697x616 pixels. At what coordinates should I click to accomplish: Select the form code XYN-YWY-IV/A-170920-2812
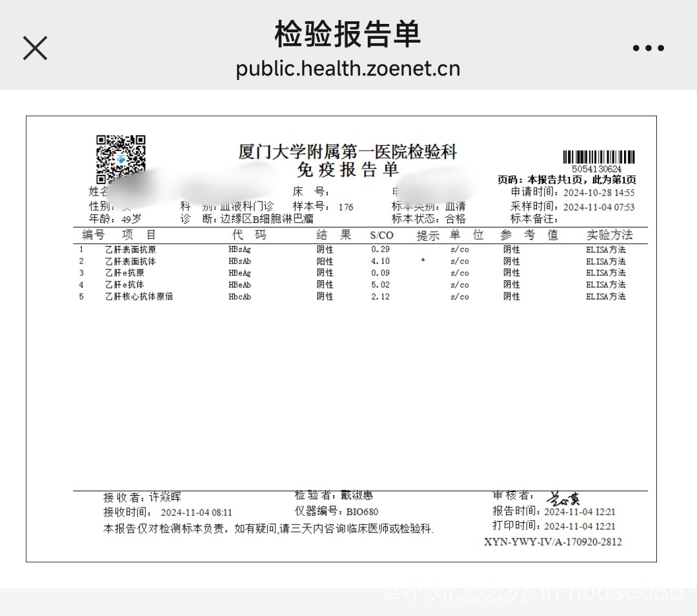(x=553, y=542)
